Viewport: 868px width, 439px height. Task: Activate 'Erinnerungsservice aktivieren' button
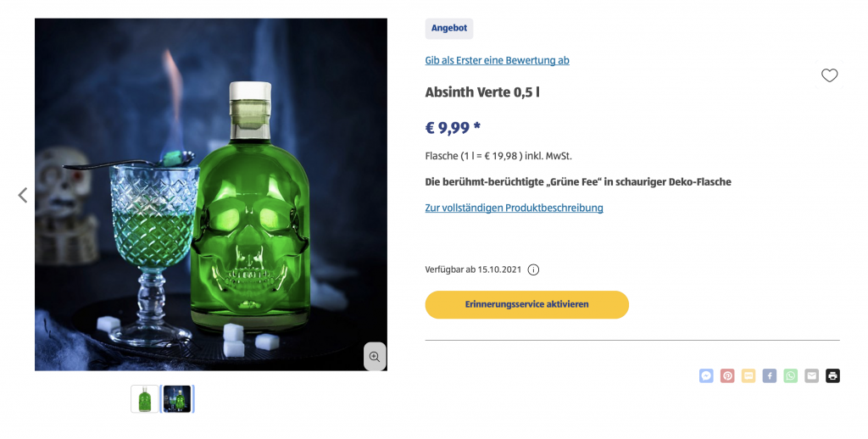[x=527, y=304]
